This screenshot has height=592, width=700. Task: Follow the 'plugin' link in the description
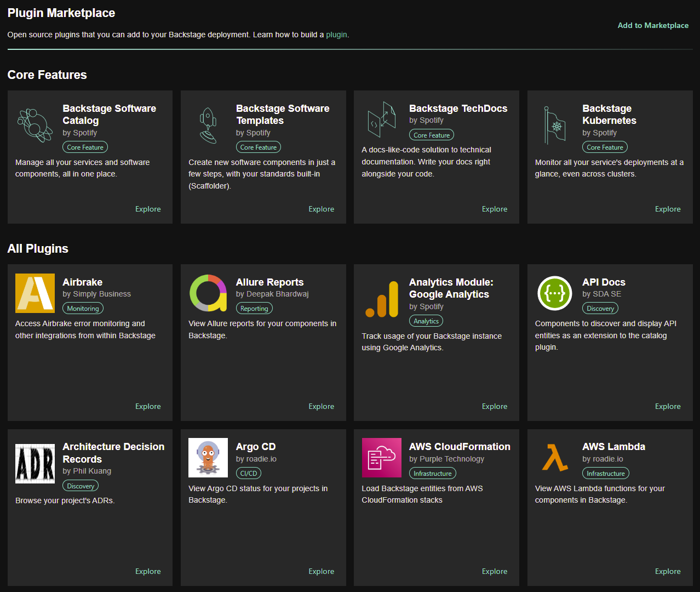point(336,35)
